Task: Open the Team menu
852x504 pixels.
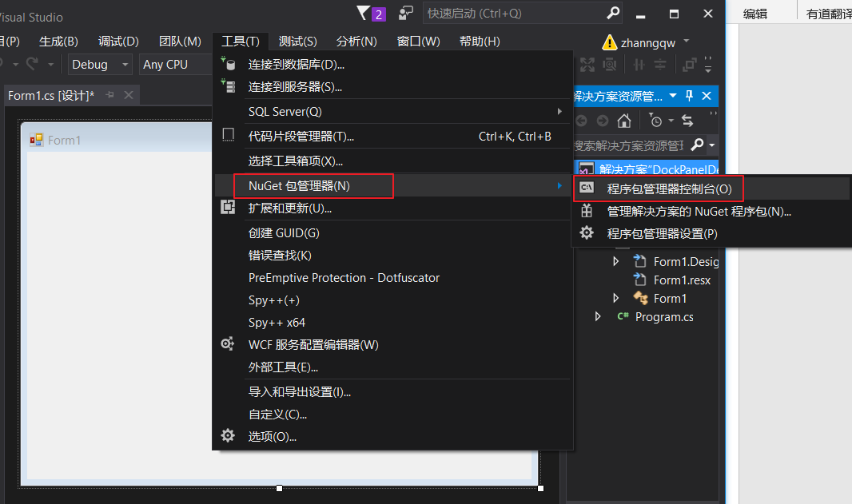Action: tap(180, 42)
